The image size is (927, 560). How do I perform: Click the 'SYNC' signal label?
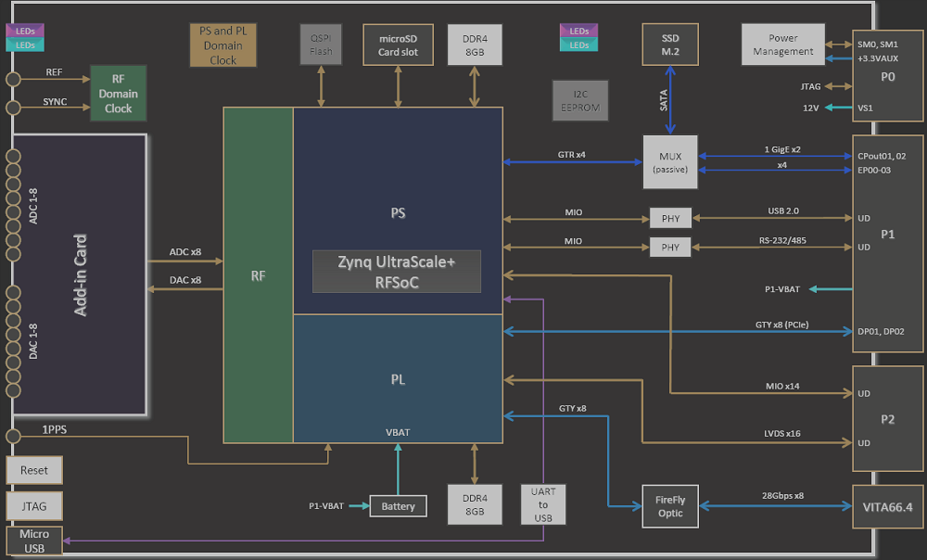55,102
